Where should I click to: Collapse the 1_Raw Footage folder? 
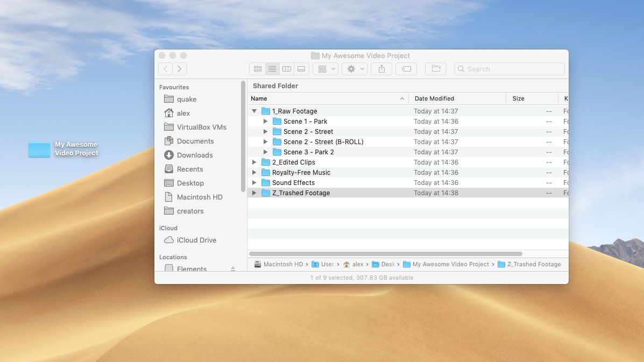tap(254, 111)
